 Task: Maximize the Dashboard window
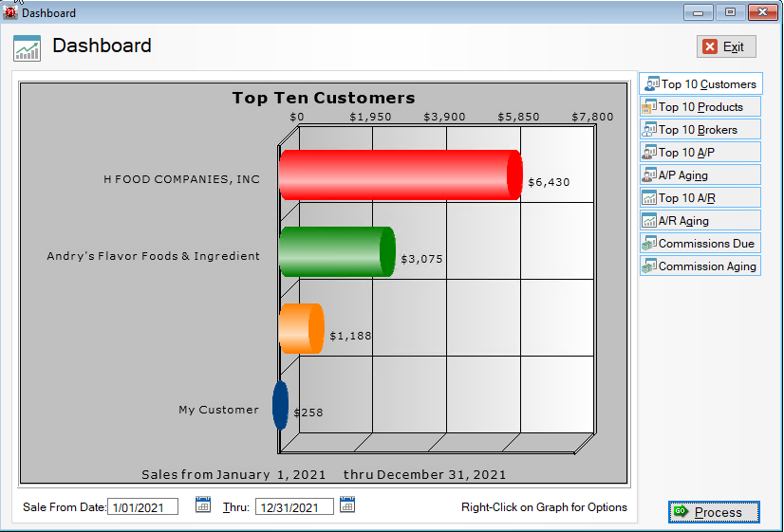[730, 12]
